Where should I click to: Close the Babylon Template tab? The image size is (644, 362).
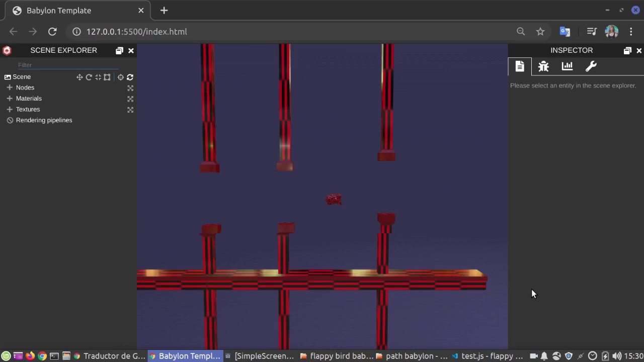point(141,11)
